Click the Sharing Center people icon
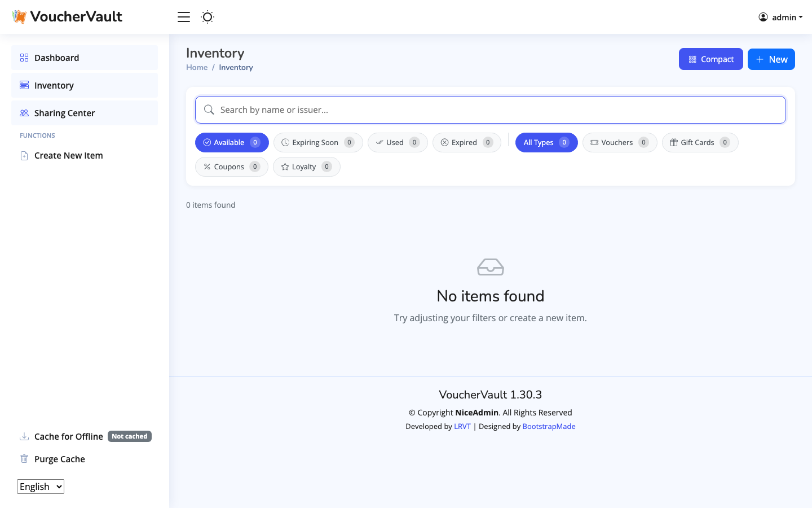Screen dimensions: 812x508 24,113
